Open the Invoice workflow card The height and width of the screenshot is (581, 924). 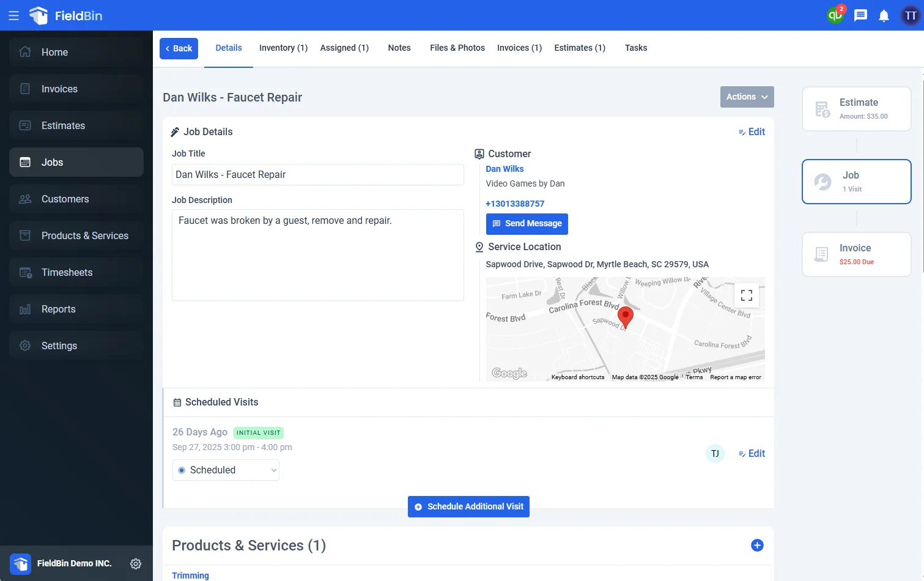click(856, 254)
